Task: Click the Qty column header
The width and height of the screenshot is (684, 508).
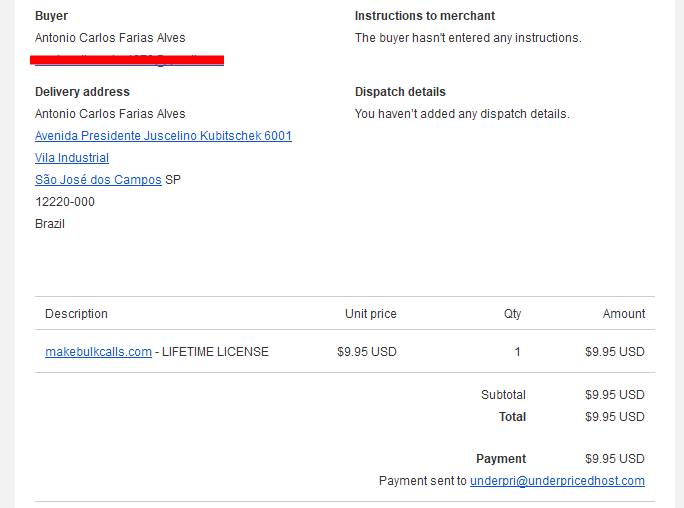Action: 512,314
